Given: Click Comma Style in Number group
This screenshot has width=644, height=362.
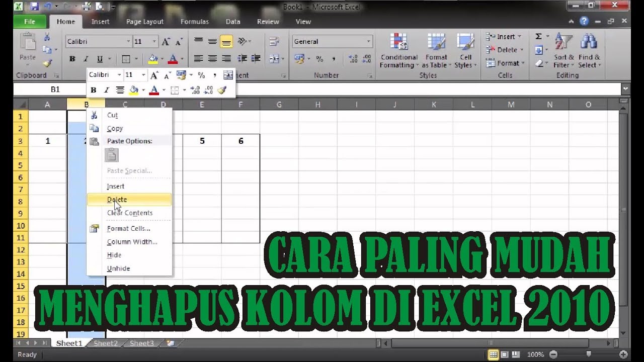Looking at the screenshot, I should click(x=333, y=59).
